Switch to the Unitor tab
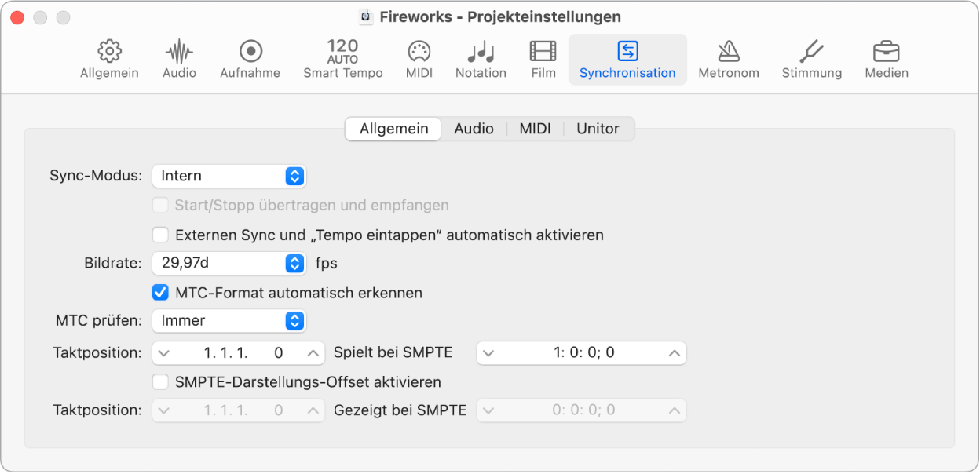Image resolution: width=980 pixels, height=474 pixels. coord(598,129)
